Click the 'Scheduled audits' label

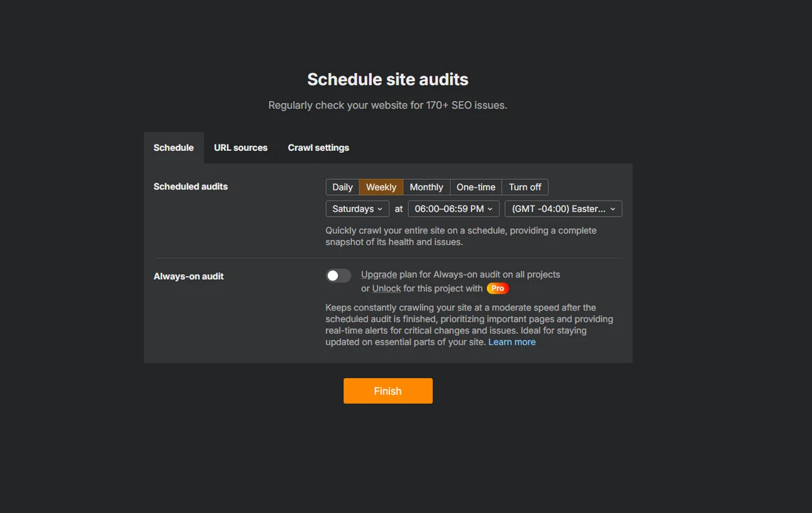click(190, 186)
